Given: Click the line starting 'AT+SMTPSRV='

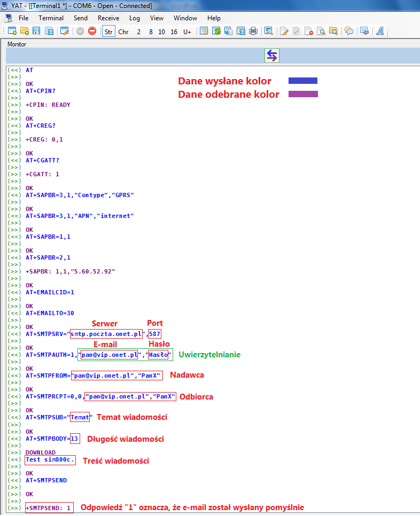Looking at the screenshot, I should (93, 334).
